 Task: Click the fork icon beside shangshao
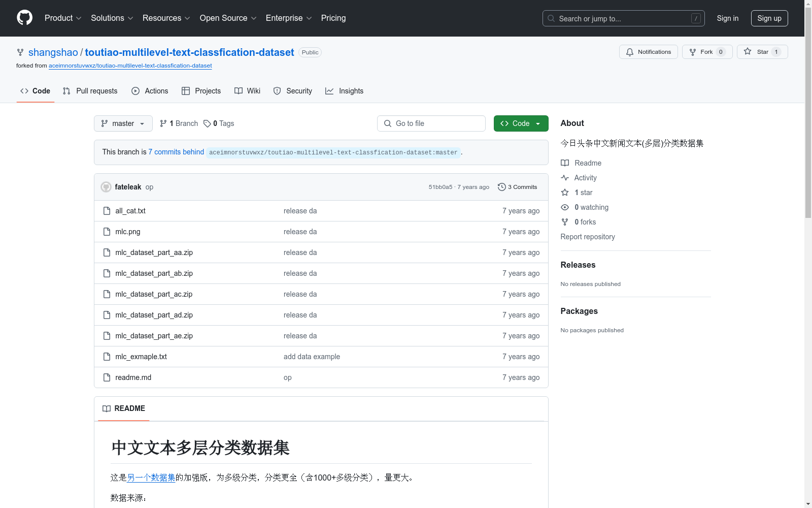[20, 52]
